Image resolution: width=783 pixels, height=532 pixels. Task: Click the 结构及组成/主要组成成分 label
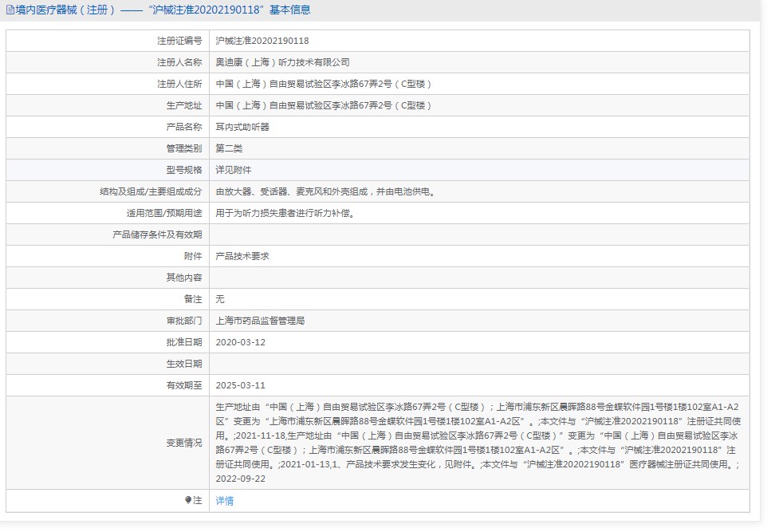tap(151, 191)
